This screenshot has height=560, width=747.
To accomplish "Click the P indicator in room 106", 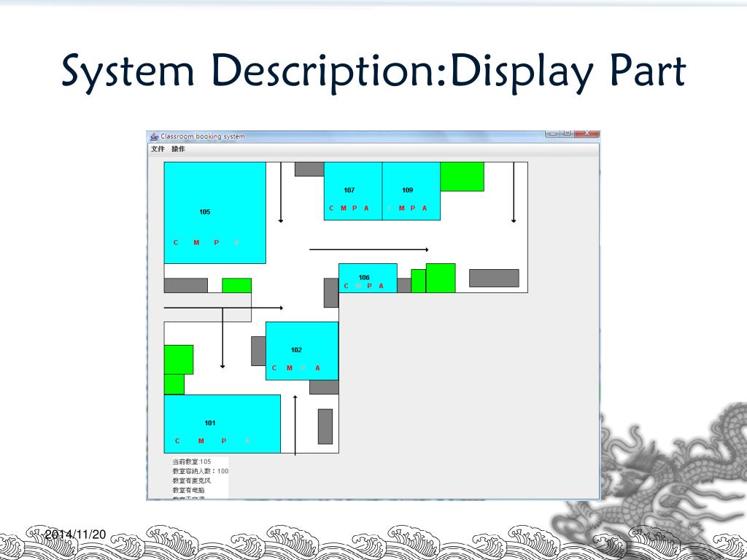I will (369, 286).
